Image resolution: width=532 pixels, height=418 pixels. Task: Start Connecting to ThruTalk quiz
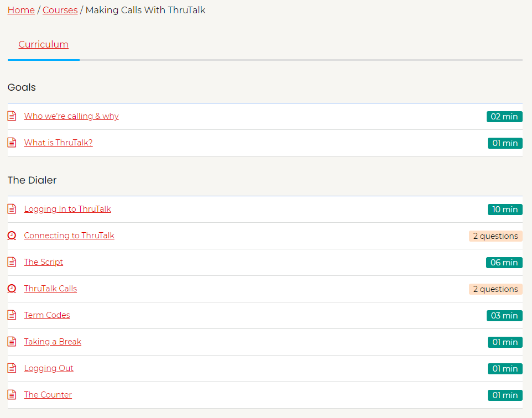[x=69, y=236]
